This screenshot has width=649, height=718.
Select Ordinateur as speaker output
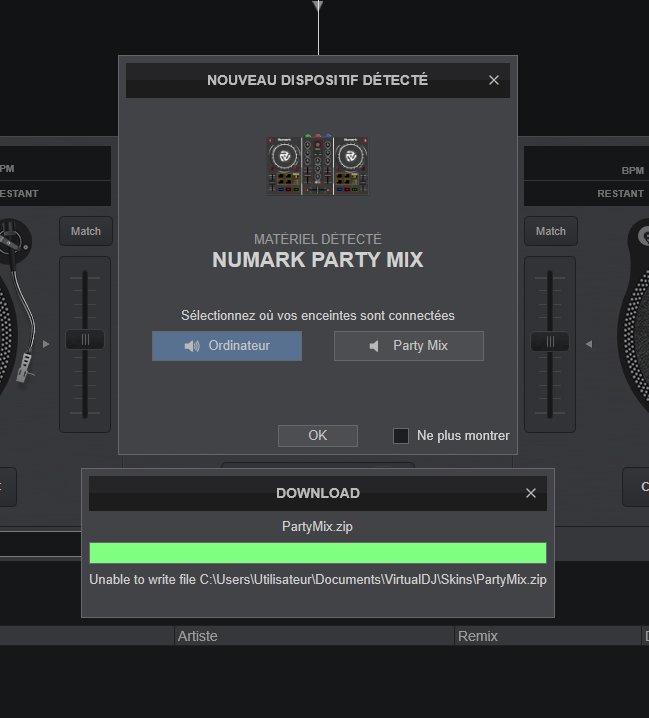pyautogui.click(x=226, y=346)
